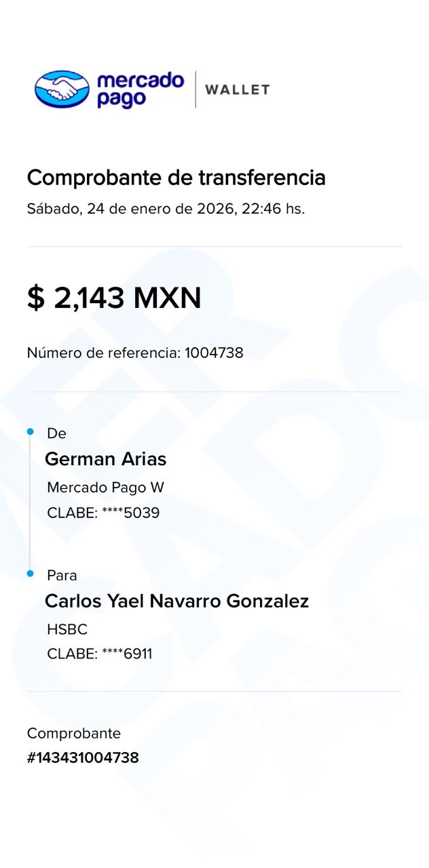Select the "Comprobante de transferencia" heading
Image resolution: width=429 pixels, height=868 pixels.
pos(176,178)
